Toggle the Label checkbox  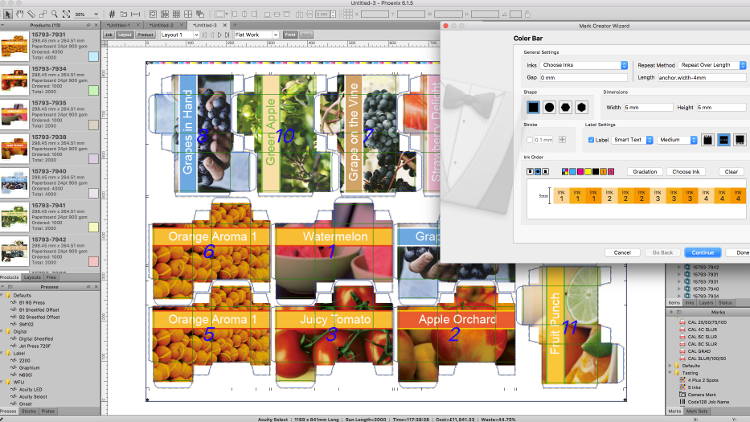pos(591,140)
